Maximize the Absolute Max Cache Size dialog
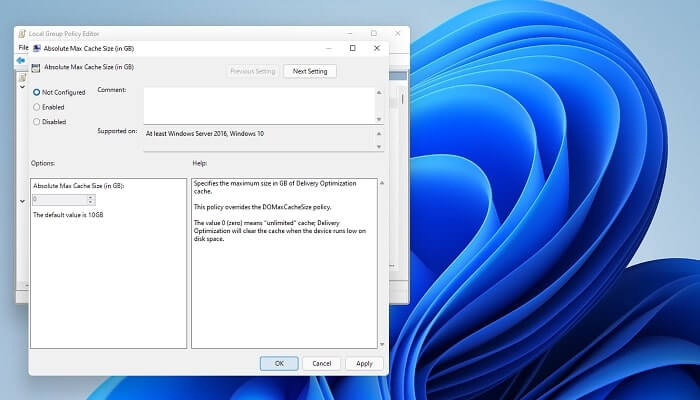Screen dimensions: 700x400 pyautogui.click(x=352, y=47)
